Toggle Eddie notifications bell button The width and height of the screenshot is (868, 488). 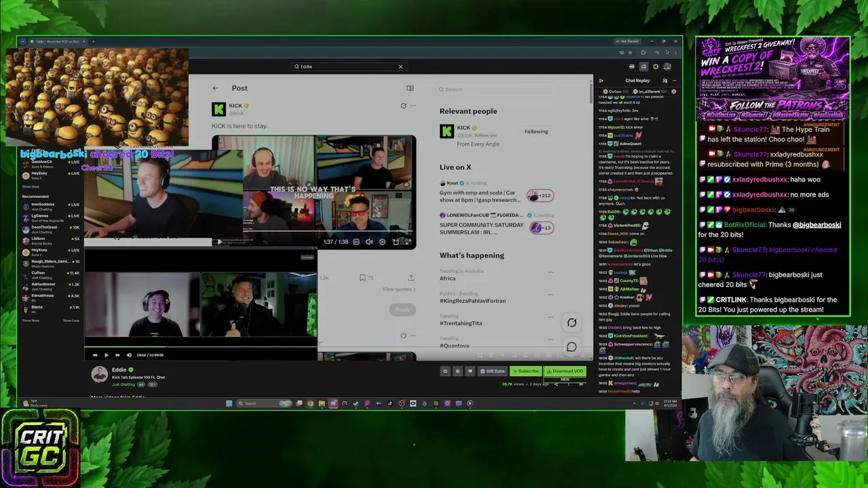pyautogui.click(x=457, y=371)
